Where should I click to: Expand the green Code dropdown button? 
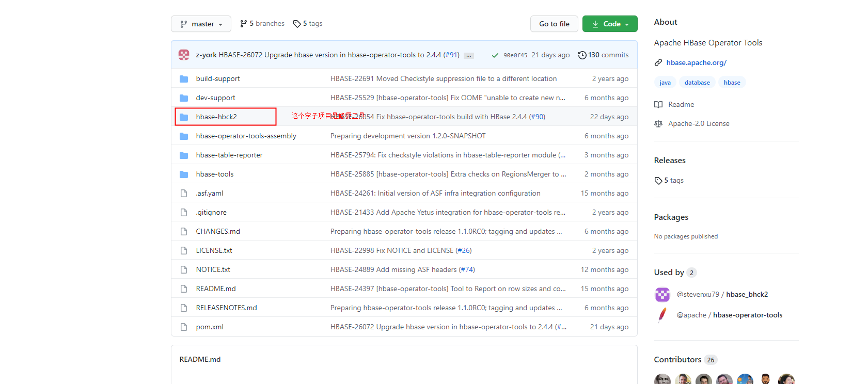click(610, 24)
